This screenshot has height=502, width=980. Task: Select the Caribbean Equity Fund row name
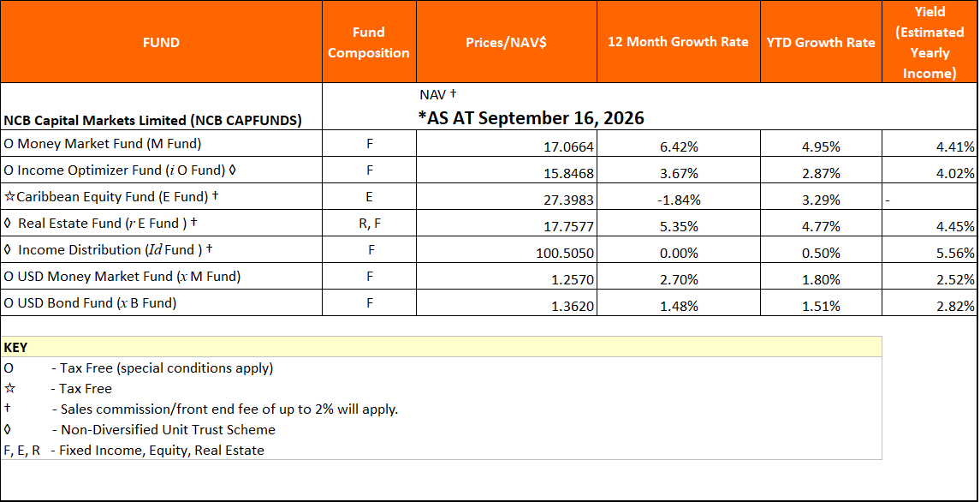pyautogui.click(x=111, y=196)
